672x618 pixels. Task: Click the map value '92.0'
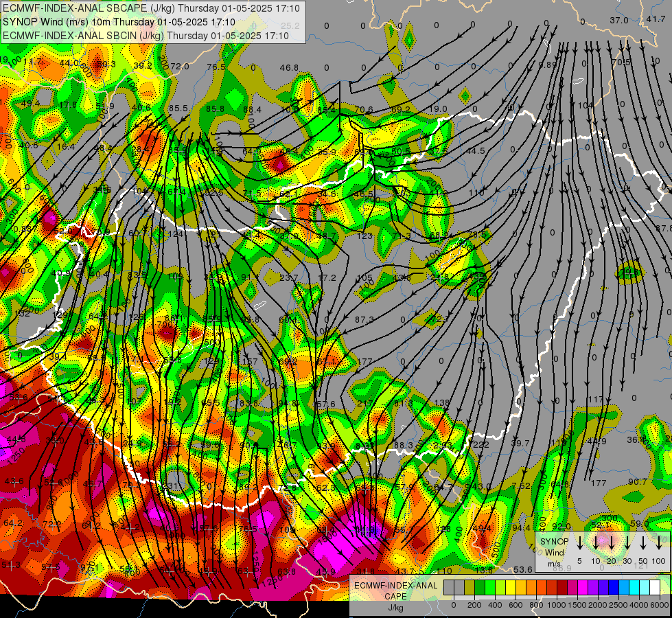point(561,526)
